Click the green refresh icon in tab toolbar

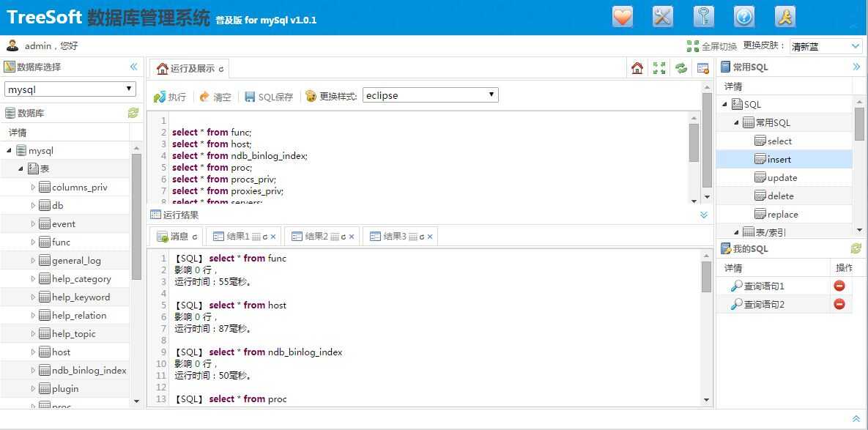coord(681,68)
